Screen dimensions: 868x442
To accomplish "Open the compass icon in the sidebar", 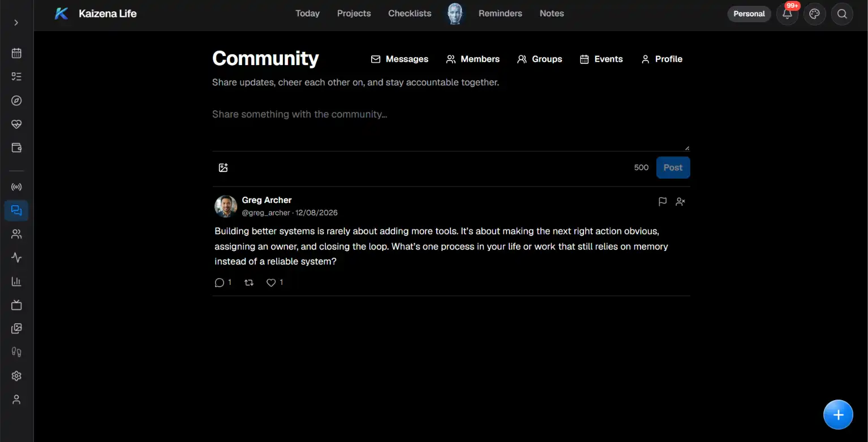I will click(16, 101).
